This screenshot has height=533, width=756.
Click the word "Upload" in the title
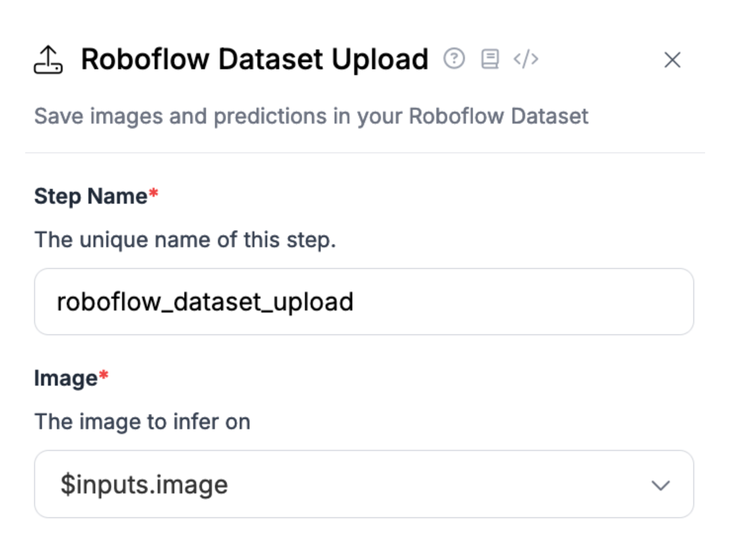tap(379, 60)
